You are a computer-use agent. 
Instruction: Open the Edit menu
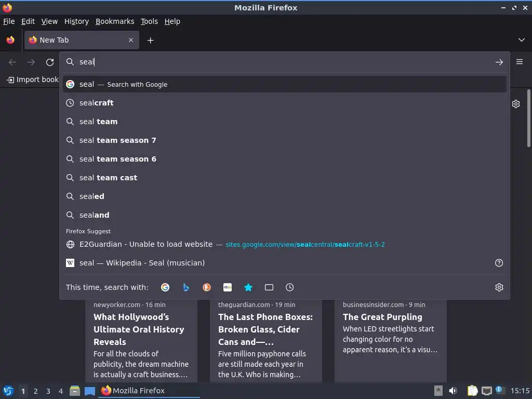point(28,21)
